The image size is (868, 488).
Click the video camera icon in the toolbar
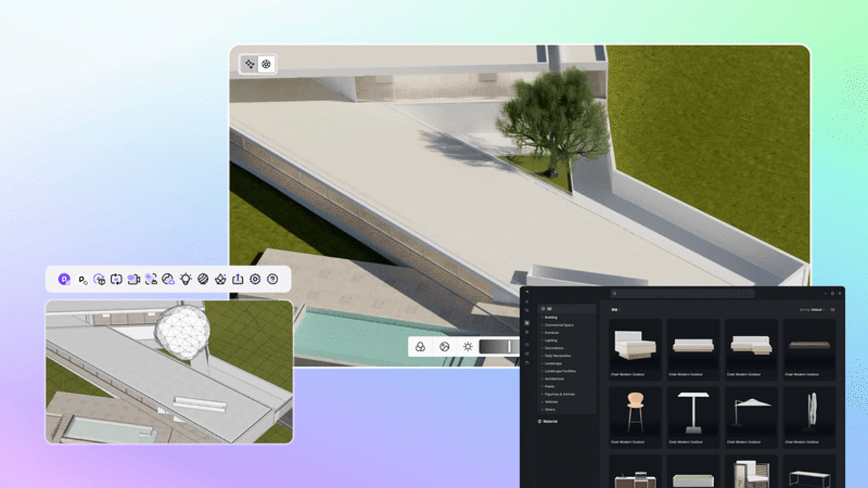coord(134,279)
